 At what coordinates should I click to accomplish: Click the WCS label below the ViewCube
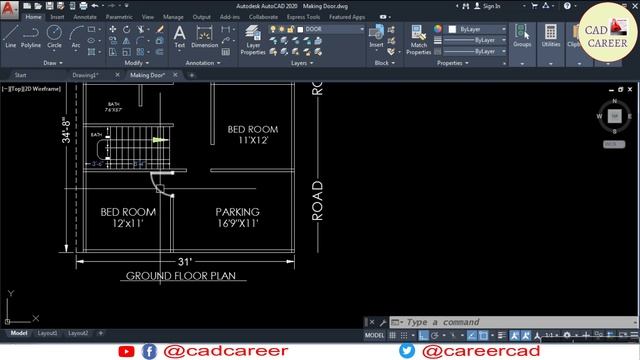614,144
